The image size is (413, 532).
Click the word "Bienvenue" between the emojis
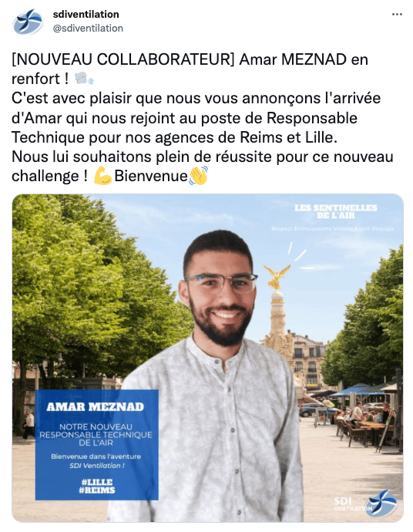[x=151, y=176]
